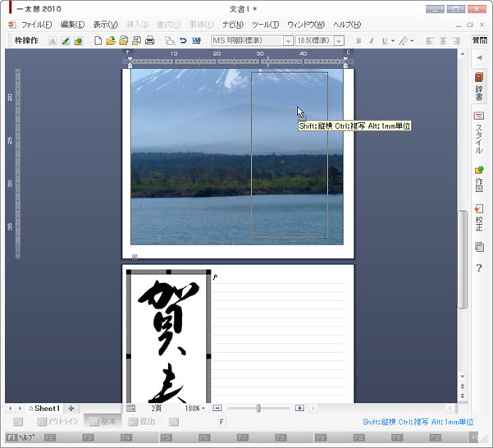
Task: Click the open folder icon in the toolbar
Action: click(x=111, y=40)
